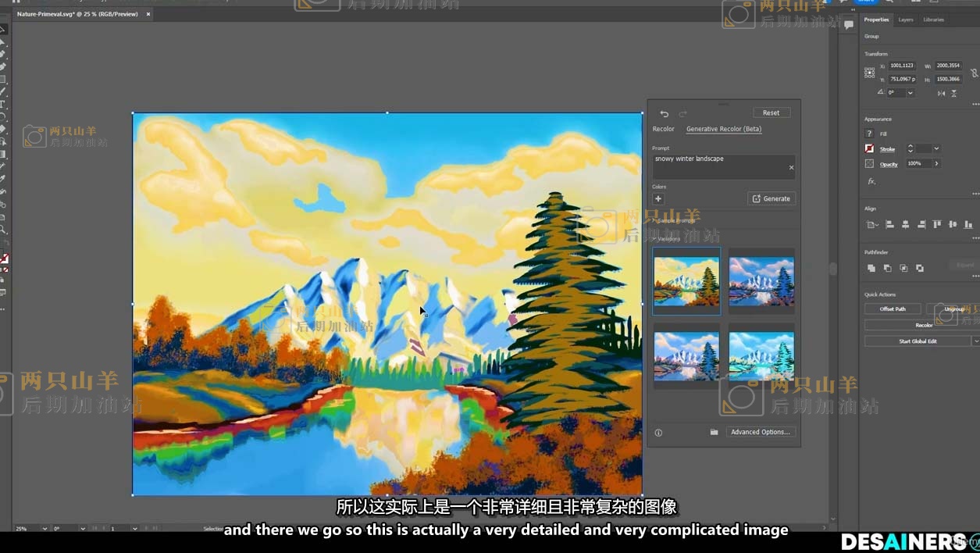
Task: Open the folder icon beside Advanced Options
Action: click(x=714, y=432)
